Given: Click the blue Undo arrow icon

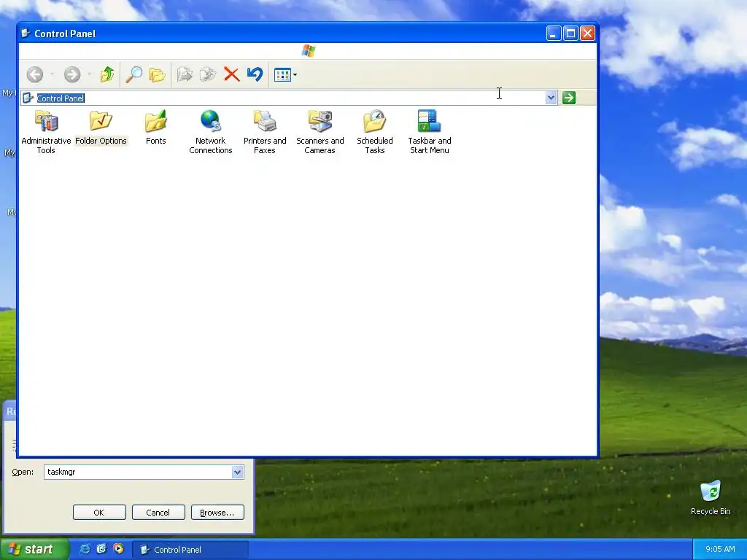Looking at the screenshot, I should [x=255, y=74].
